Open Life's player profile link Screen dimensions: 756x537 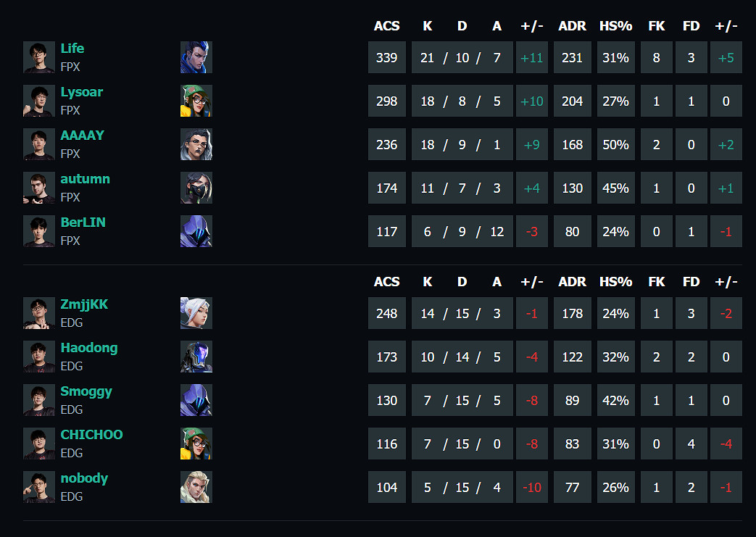pyautogui.click(x=72, y=49)
